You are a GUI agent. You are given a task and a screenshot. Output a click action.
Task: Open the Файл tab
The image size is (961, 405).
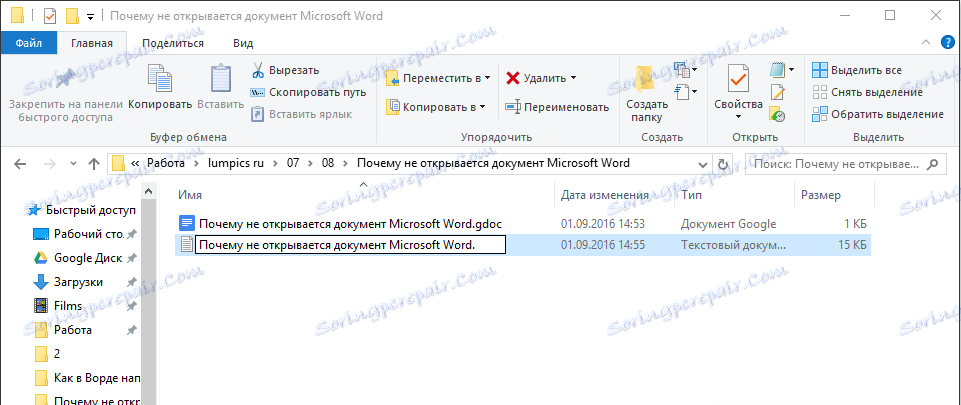pos(29,43)
